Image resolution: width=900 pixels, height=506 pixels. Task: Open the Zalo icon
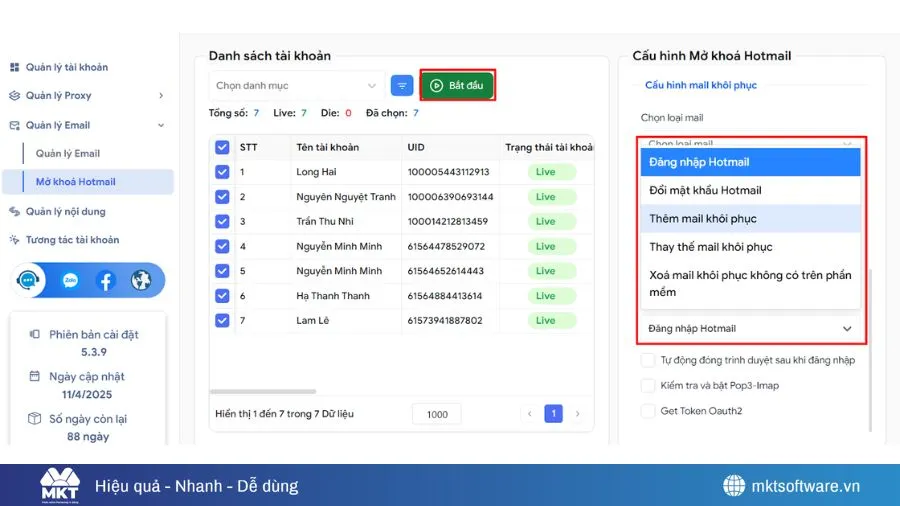70,281
